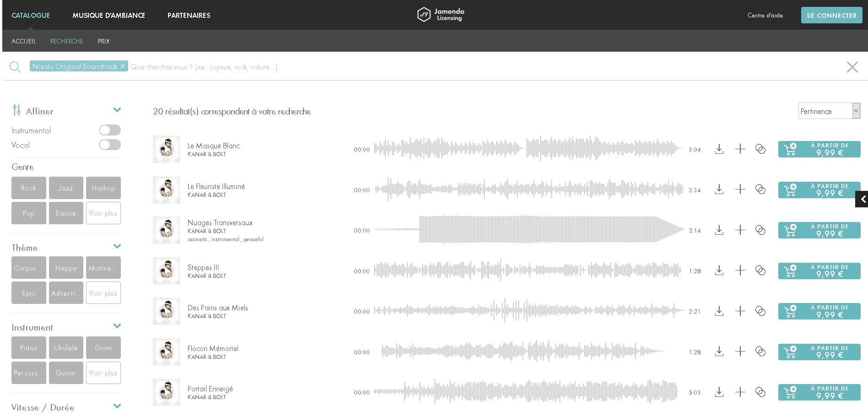
Task: Play Le Fleuriste Illuminé via its cover thumbnail
Action: (167, 190)
